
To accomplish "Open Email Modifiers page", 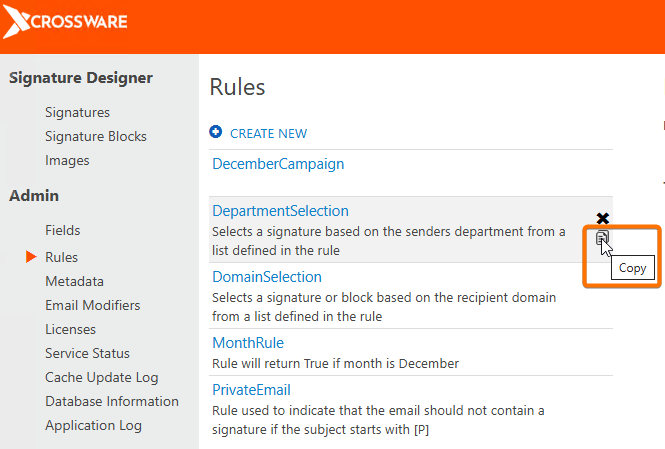I will [x=92, y=305].
